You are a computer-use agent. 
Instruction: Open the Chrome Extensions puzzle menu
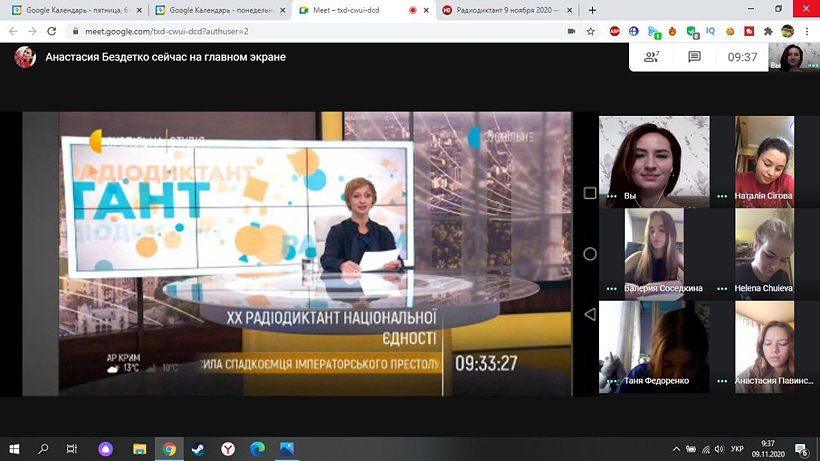(767, 31)
